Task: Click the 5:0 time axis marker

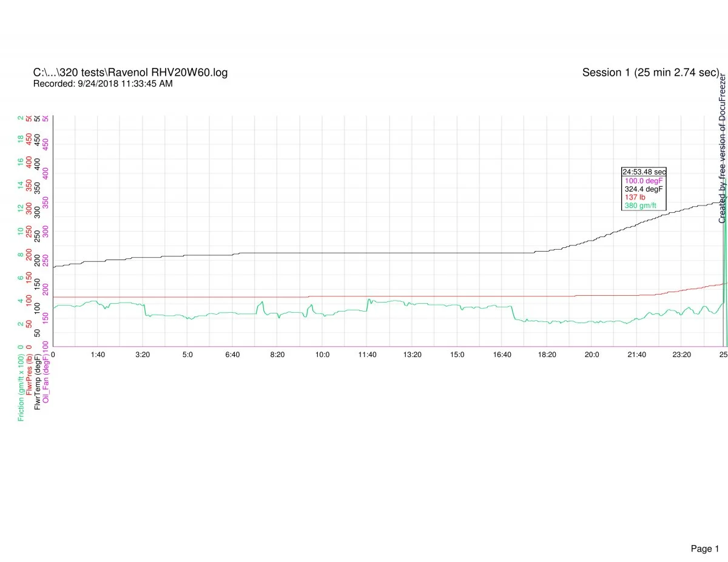Action: click(x=187, y=354)
